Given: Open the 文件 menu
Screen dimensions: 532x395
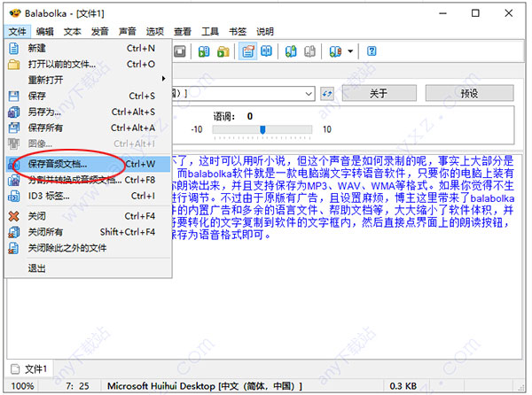Looking at the screenshot, I should (x=18, y=32).
